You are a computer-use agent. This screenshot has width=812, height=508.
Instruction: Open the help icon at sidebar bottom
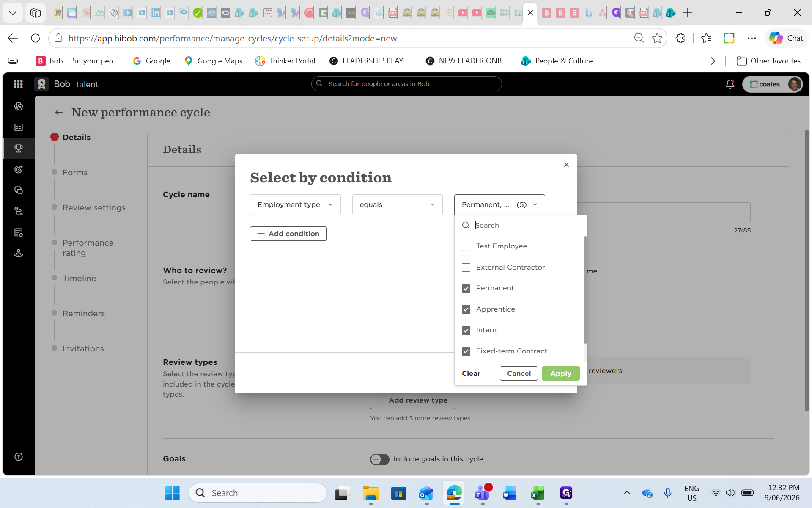click(19, 457)
